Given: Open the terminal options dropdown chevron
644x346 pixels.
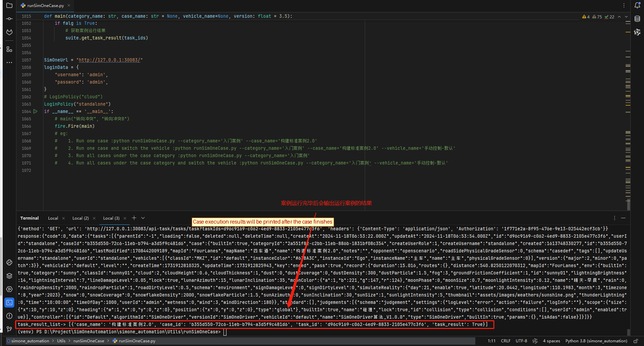Looking at the screenshot, I should point(143,218).
